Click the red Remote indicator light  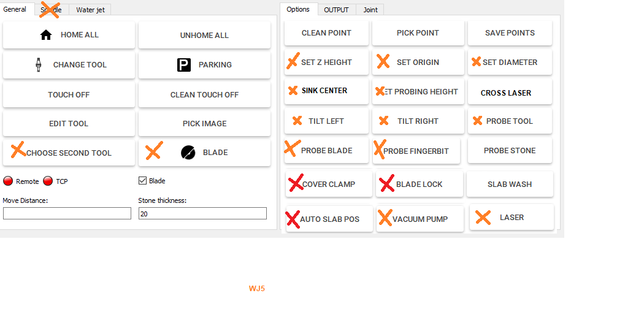(x=8, y=181)
